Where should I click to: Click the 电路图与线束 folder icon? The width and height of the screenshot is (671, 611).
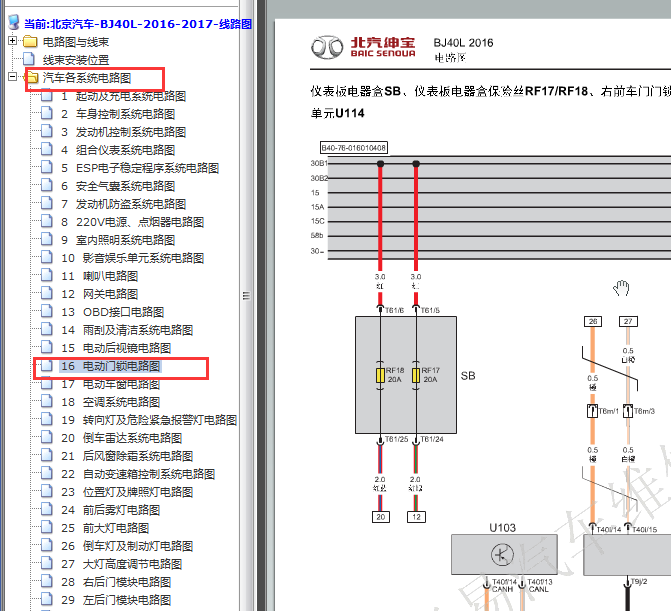[x=30, y=42]
